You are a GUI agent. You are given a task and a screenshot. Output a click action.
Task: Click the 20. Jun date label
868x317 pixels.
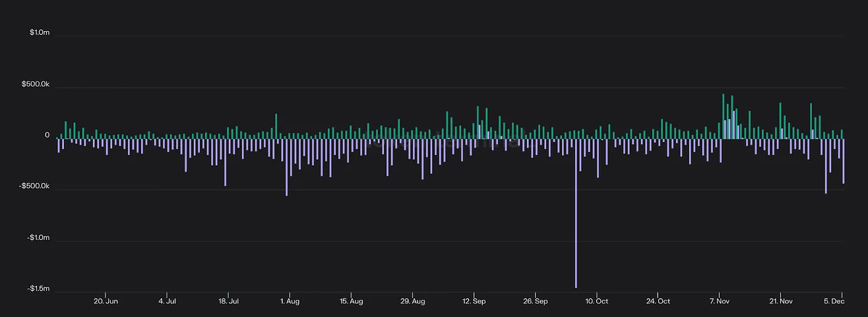tap(106, 301)
